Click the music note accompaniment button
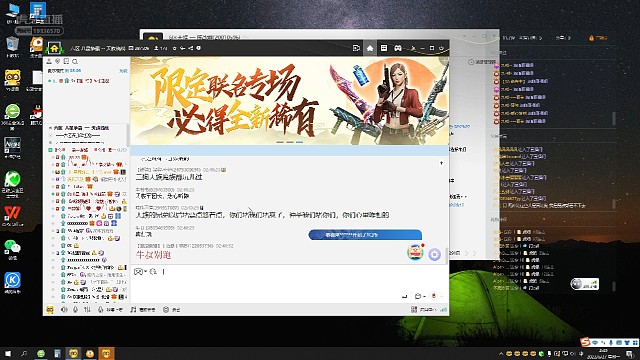 coord(143,310)
